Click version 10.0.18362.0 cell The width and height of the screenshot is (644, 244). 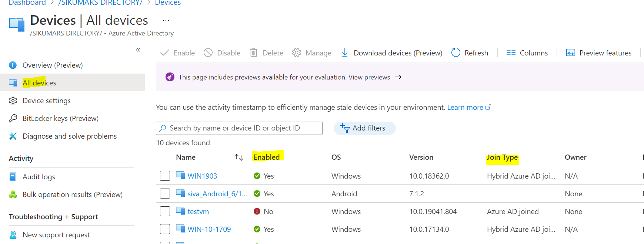point(429,176)
